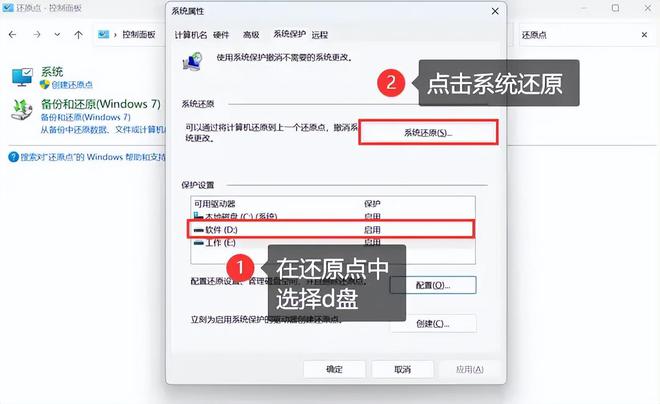Image resolution: width=660 pixels, height=404 pixels.
Task: Open the 创建还原点 link
Action: pyautogui.click(x=72, y=85)
